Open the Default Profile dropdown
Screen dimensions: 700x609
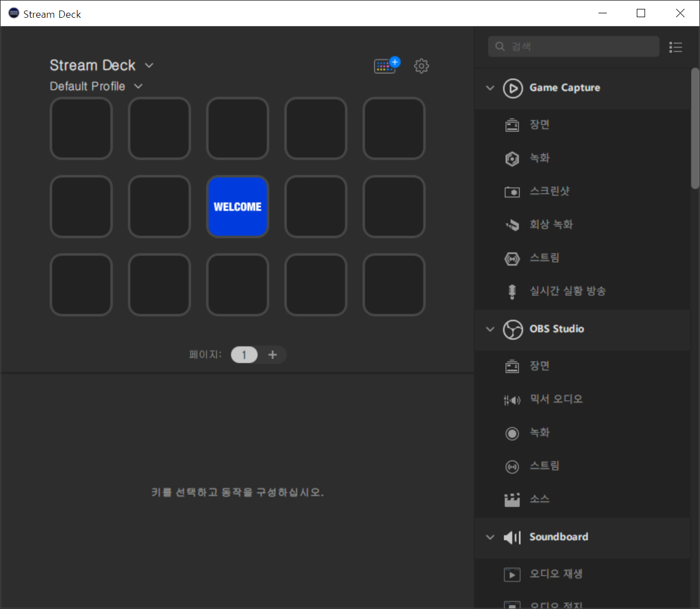click(x=139, y=86)
